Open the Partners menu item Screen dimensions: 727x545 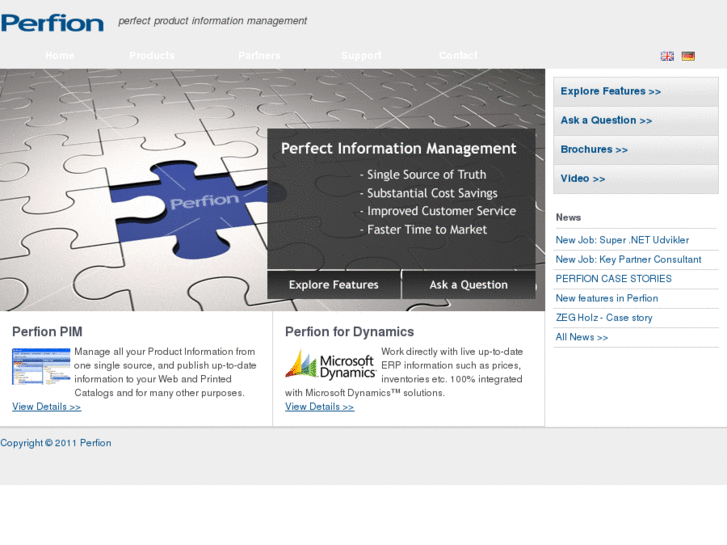259,56
